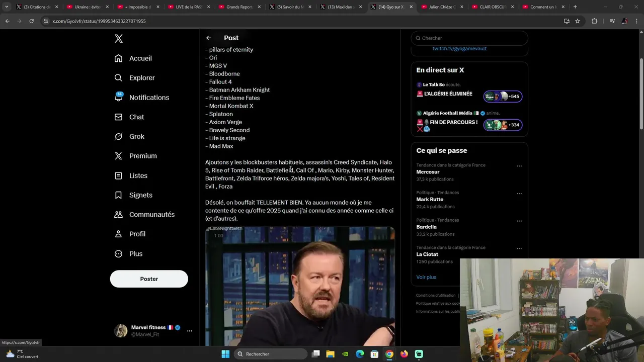
Task: Open Listes icon in sidebar
Action: (x=118, y=175)
